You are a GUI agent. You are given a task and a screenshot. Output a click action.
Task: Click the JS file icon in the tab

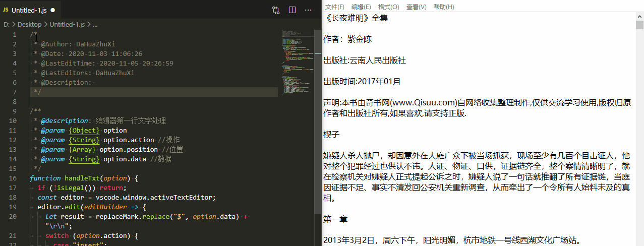click(6, 10)
